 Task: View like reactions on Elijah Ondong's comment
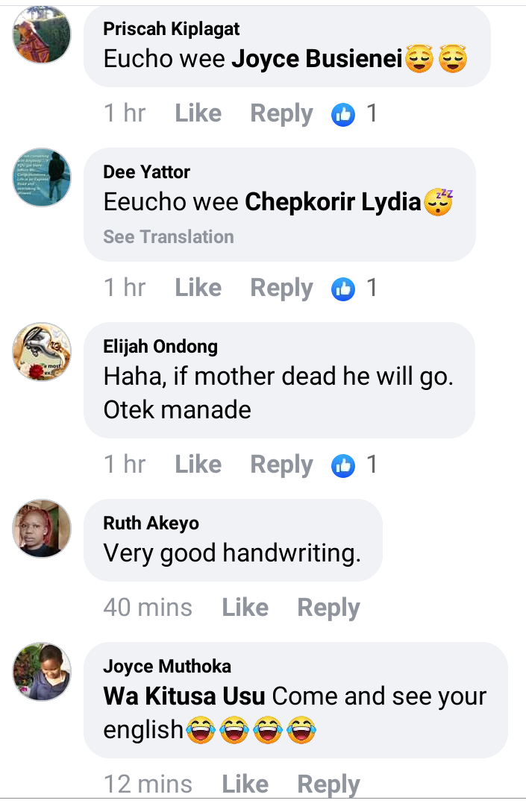[x=354, y=465]
